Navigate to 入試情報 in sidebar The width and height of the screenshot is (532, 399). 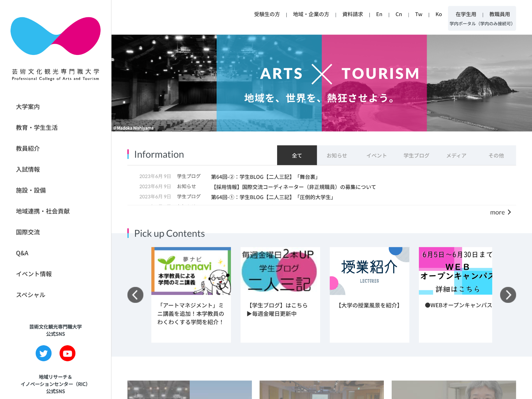pyautogui.click(x=27, y=170)
